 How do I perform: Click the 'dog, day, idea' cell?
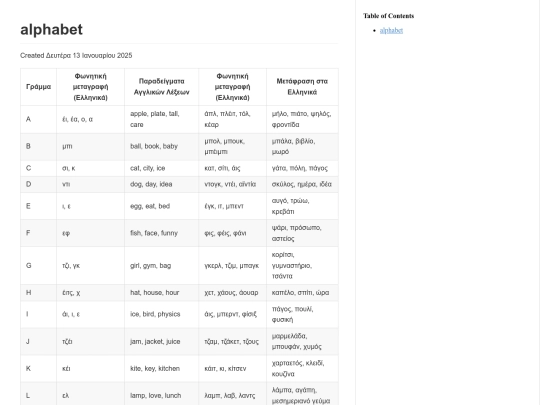pos(162,184)
